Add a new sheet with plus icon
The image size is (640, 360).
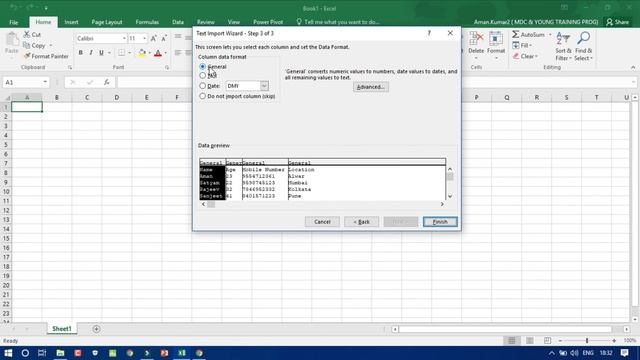(96, 329)
